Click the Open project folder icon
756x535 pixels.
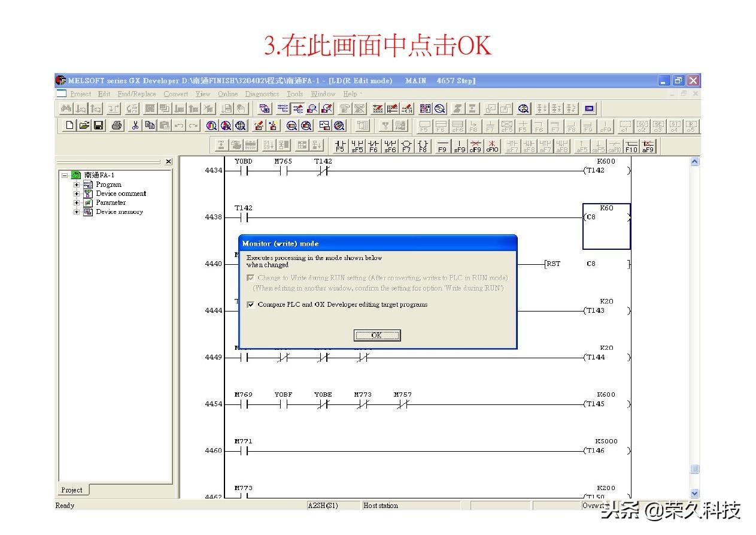[x=84, y=125]
